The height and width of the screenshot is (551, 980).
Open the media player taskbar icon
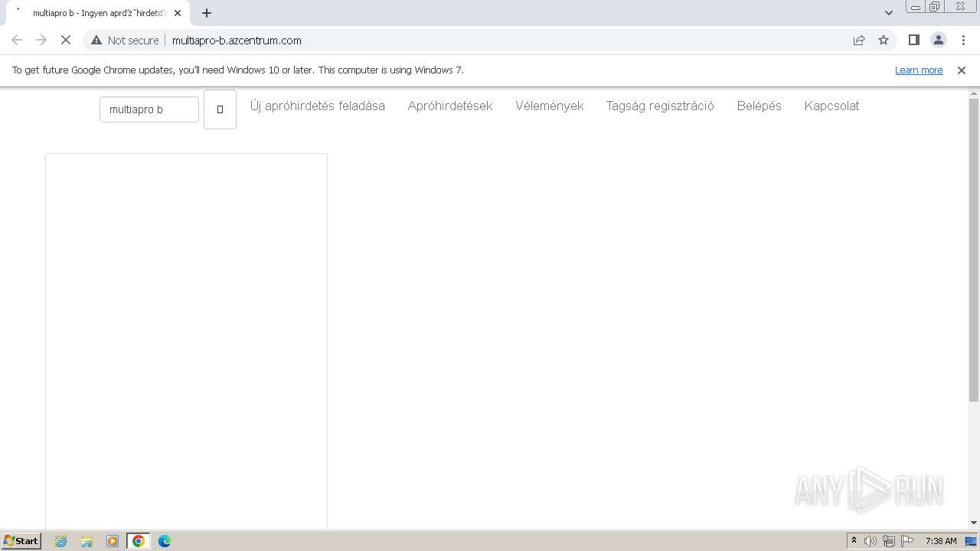click(113, 541)
